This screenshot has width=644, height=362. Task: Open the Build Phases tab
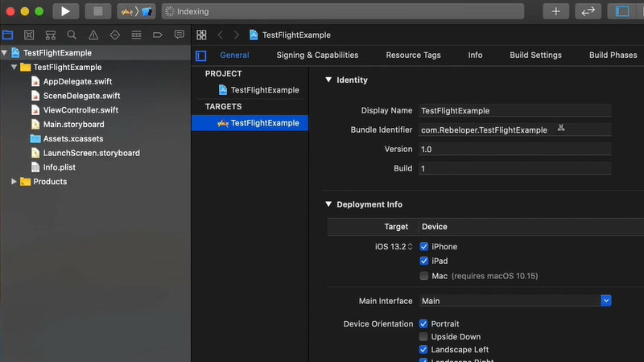coord(613,55)
